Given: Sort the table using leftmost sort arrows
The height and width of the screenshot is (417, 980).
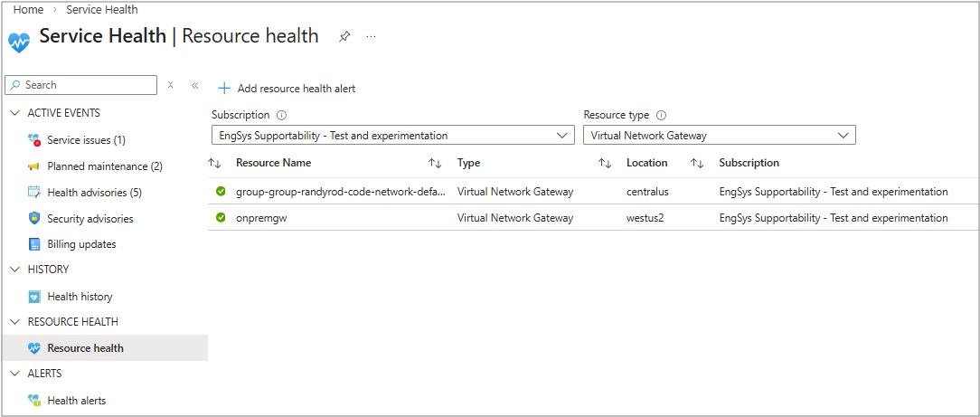Looking at the screenshot, I should coord(214,163).
